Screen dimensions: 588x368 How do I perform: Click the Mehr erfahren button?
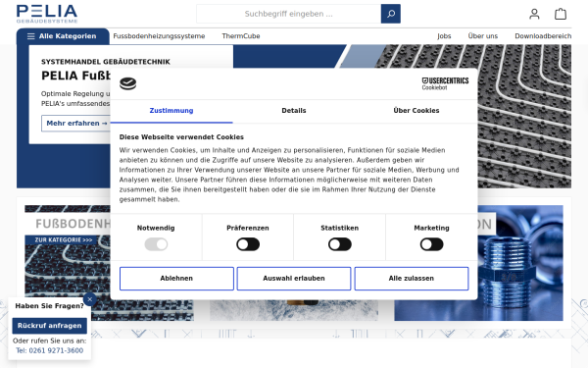[x=76, y=124]
